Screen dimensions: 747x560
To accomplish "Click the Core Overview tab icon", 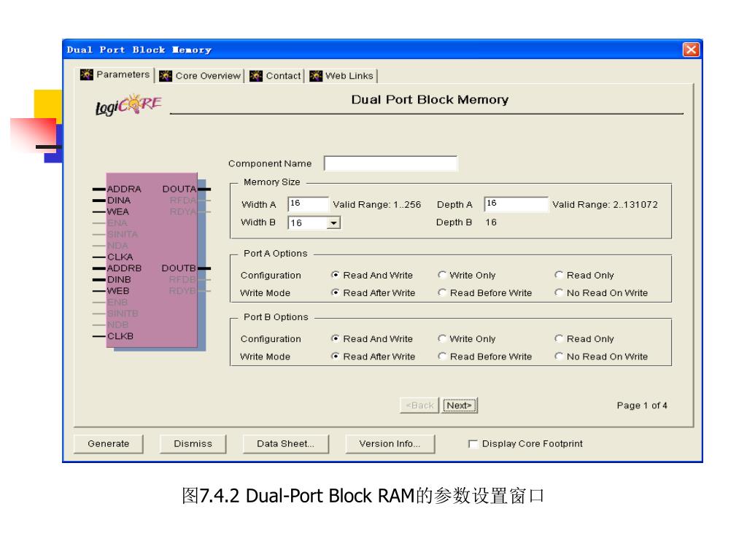I will click(x=166, y=76).
